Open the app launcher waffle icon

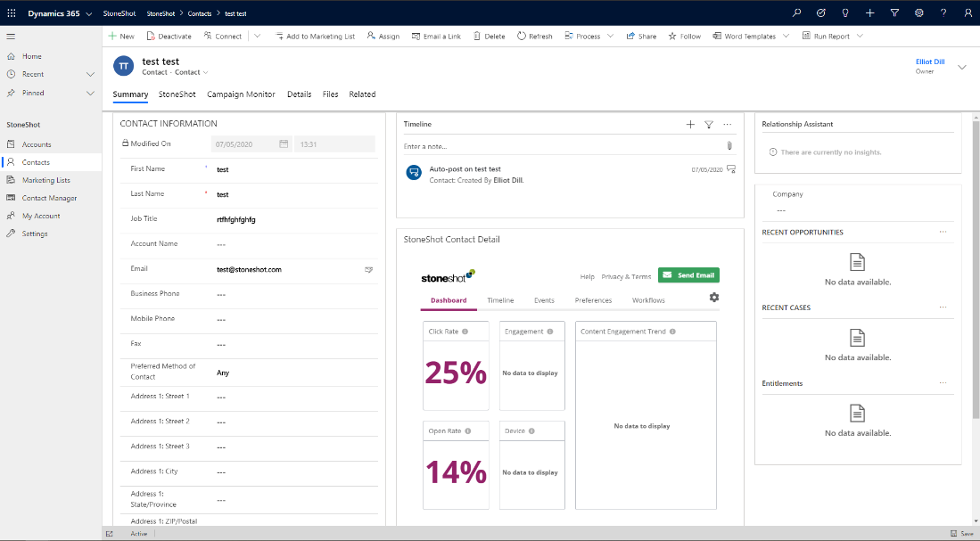12,13
